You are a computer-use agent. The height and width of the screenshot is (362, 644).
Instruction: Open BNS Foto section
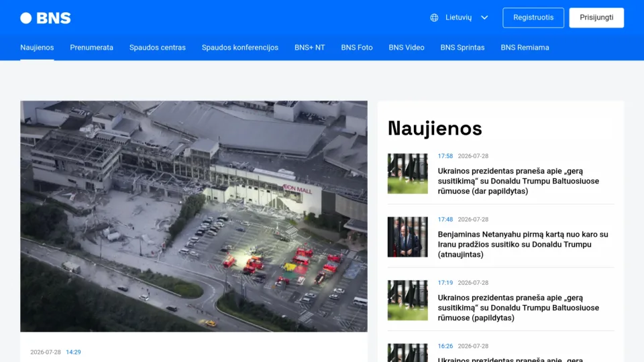[x=357, y=48]
